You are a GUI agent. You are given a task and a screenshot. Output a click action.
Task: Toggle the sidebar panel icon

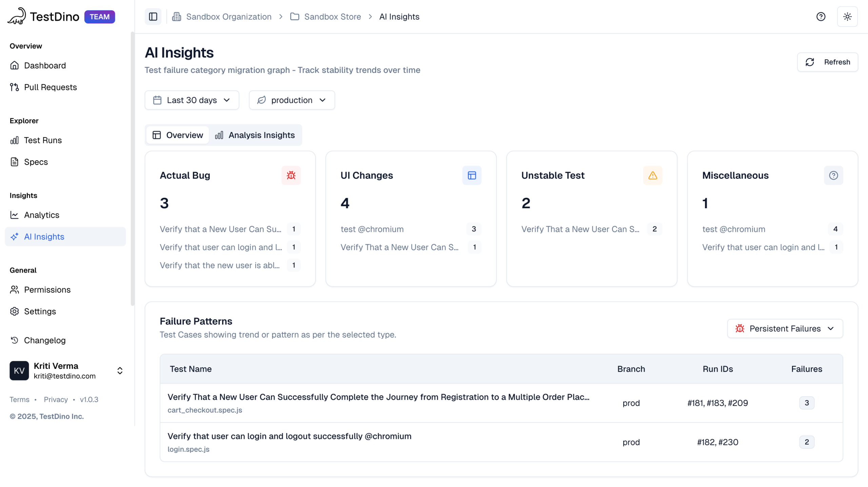[153, 17]
